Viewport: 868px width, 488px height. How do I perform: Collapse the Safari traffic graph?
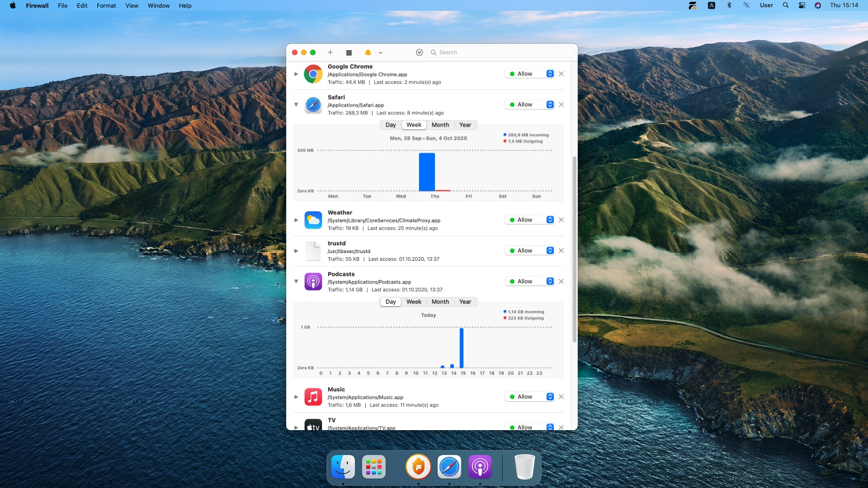(296, 104)
